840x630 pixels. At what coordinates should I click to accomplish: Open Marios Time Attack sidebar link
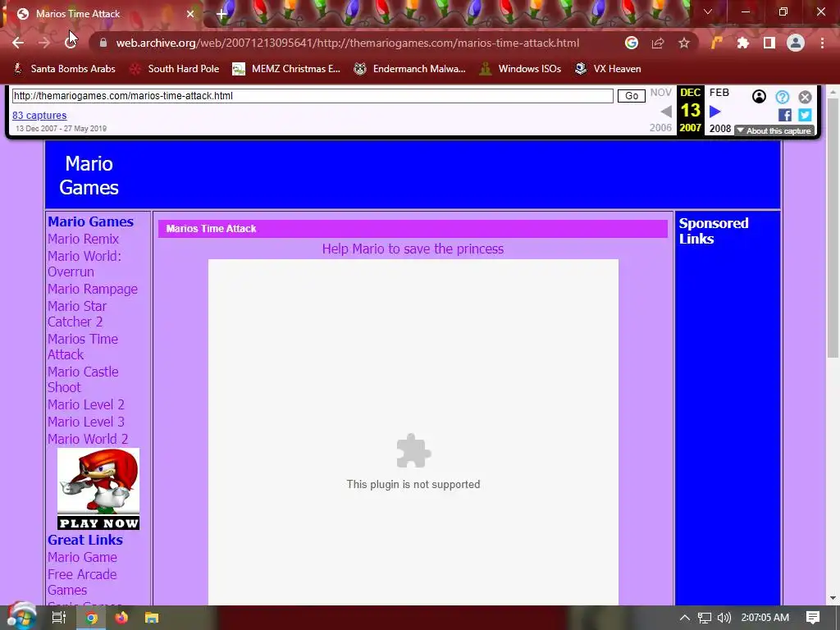83,347
